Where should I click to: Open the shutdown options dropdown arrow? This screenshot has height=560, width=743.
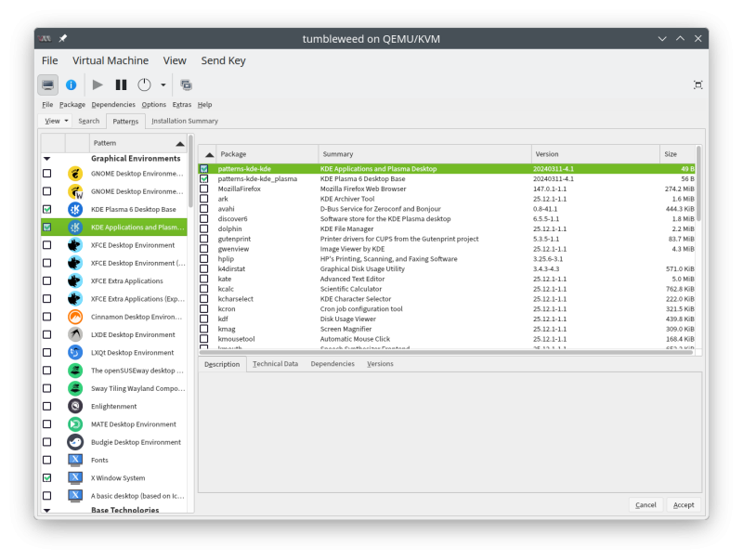[163, 85]
